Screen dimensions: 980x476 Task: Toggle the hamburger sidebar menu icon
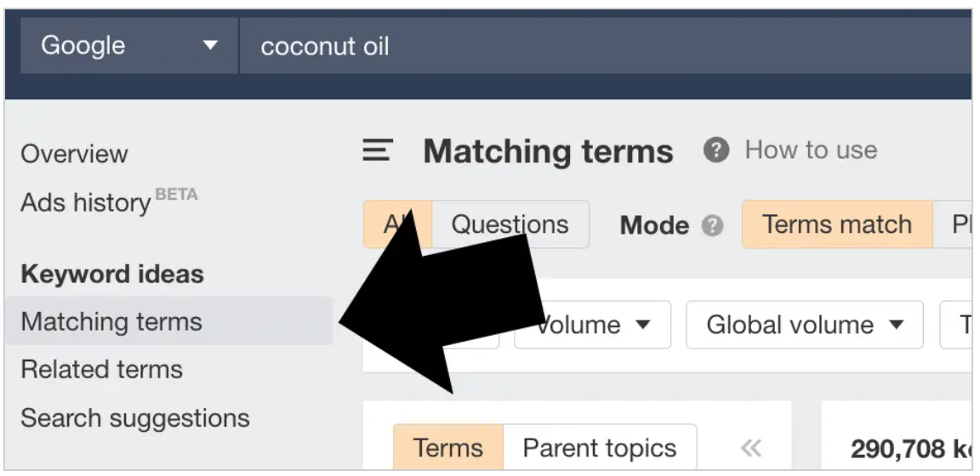378,150
